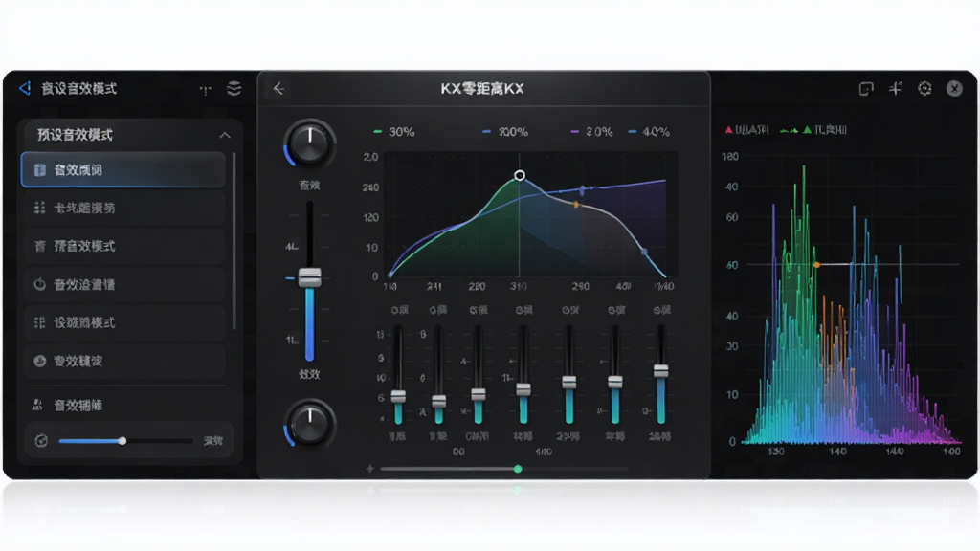This screenshot has width=980, height=551.
Task: Toggle the red triangle legend in the spectrum panel
Action: click(746, 130)
